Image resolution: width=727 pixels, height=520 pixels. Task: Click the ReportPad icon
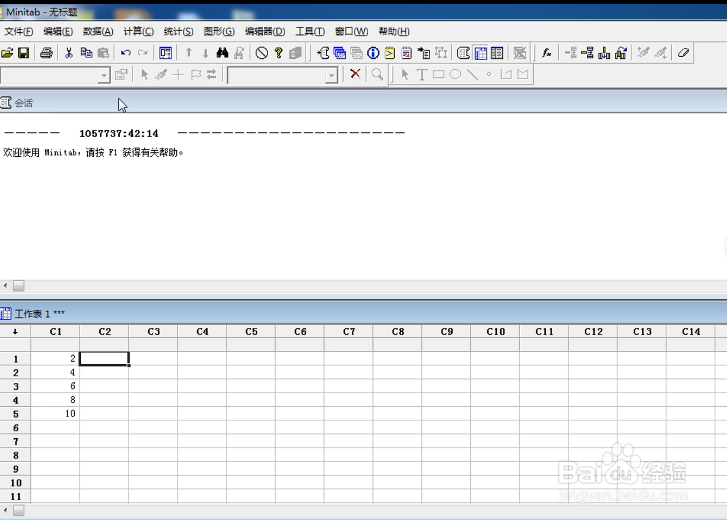click(x=407, y=53)
